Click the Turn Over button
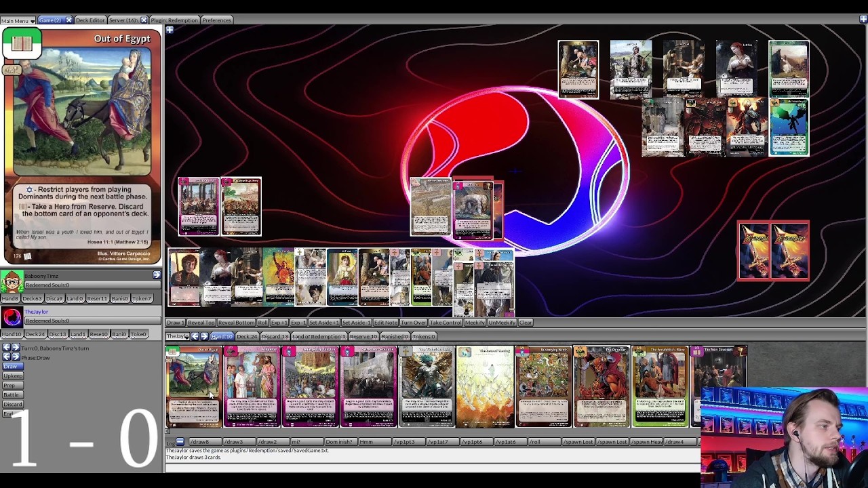This screenshot has width=868, height=488. pyautogui.click(x=413, y=323)
